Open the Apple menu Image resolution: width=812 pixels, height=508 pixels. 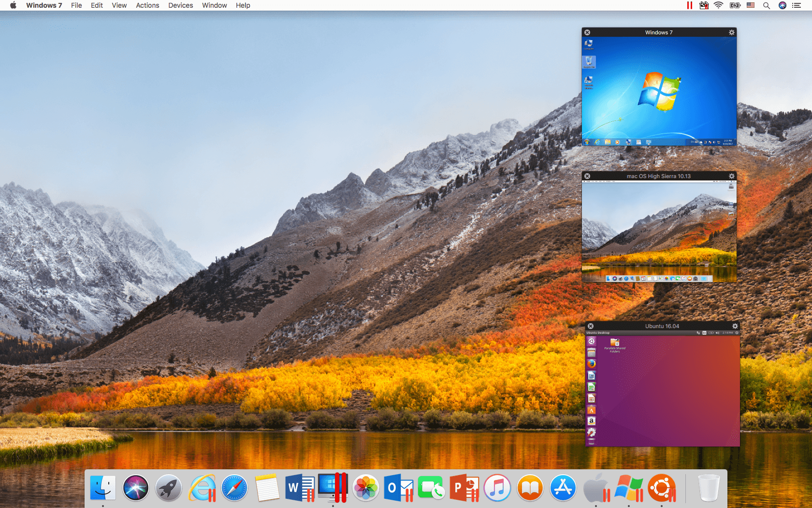tap(13, 5)
